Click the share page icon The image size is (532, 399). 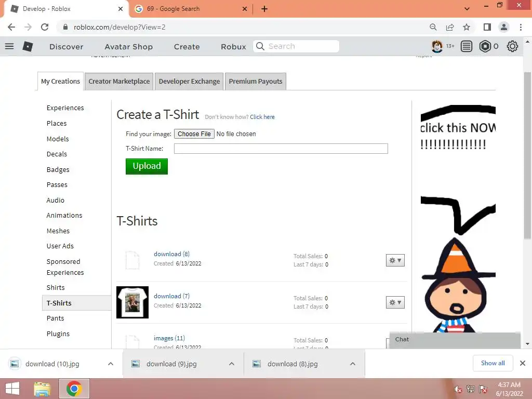[450, 27]
